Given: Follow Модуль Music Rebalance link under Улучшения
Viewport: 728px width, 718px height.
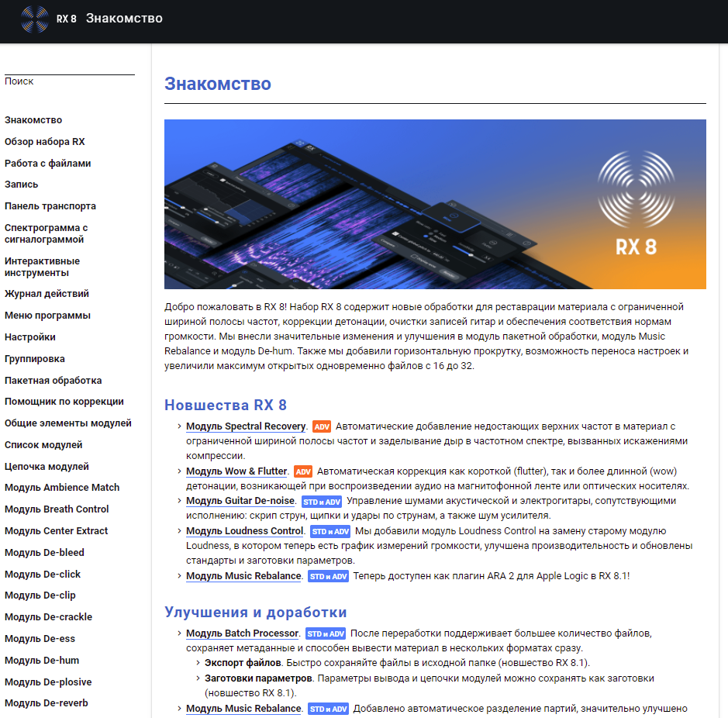Looking at the screenshot, I should coord(243,709).
